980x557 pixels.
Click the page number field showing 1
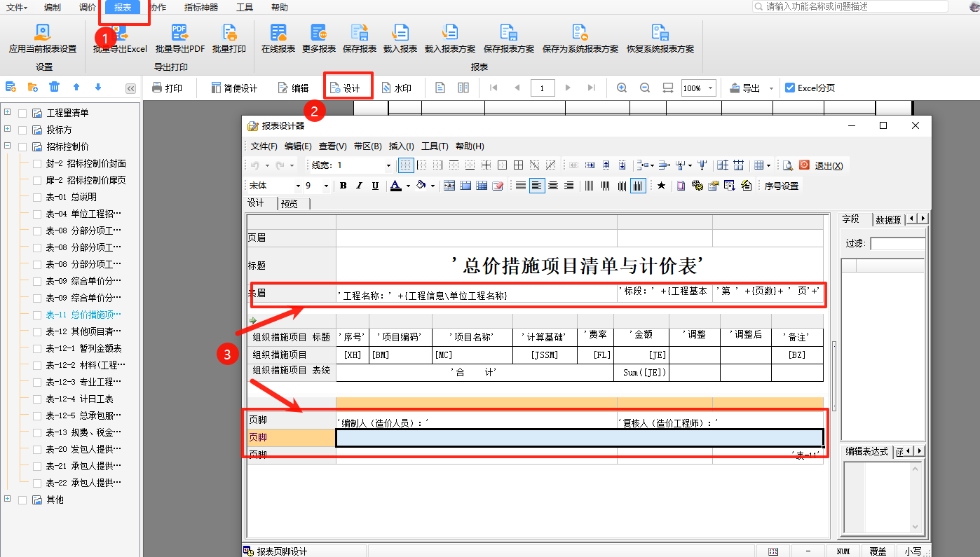pyautogui.click(x=543, y=88)
